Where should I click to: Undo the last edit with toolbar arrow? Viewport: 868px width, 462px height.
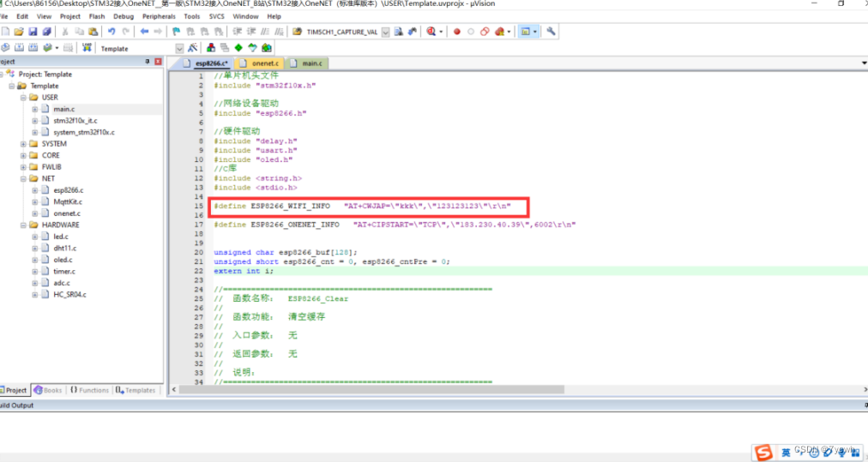click(112, 32)
